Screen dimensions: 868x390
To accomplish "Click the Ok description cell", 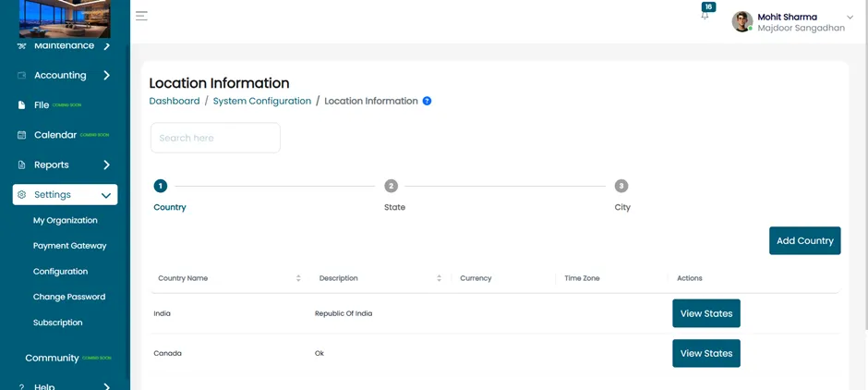I will (x=319, y=353).
